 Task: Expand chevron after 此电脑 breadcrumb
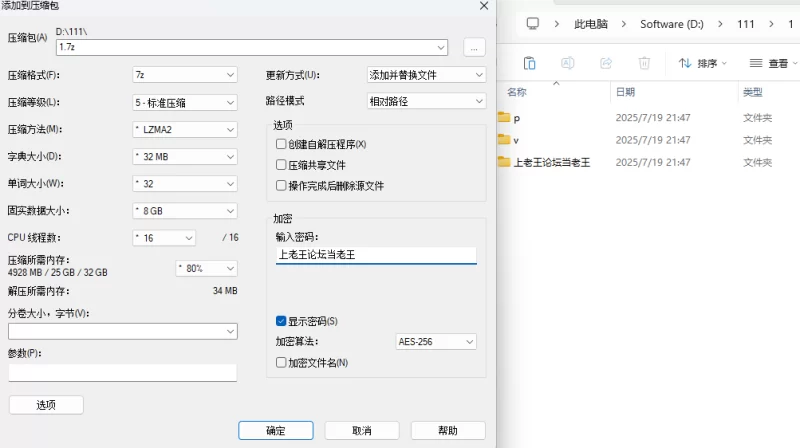coord(623,24)
